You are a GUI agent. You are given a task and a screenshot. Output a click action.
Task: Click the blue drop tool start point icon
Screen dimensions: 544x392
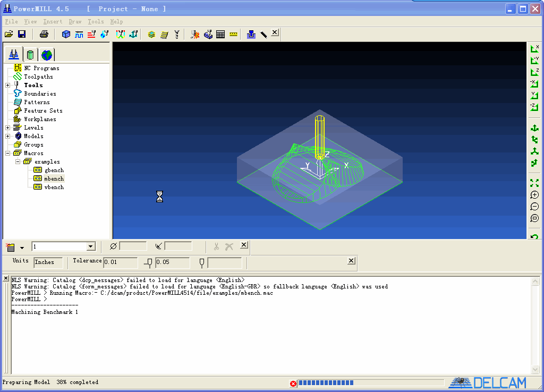105,34
